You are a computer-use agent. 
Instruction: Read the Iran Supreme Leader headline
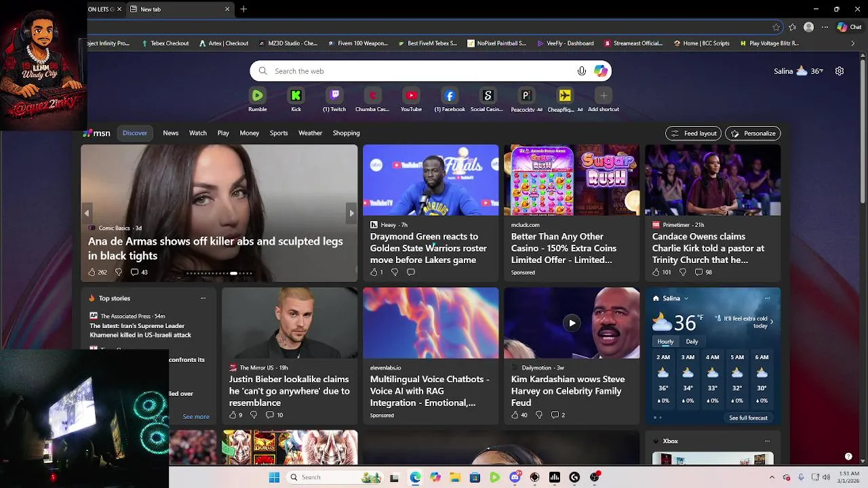coord(140,330)
